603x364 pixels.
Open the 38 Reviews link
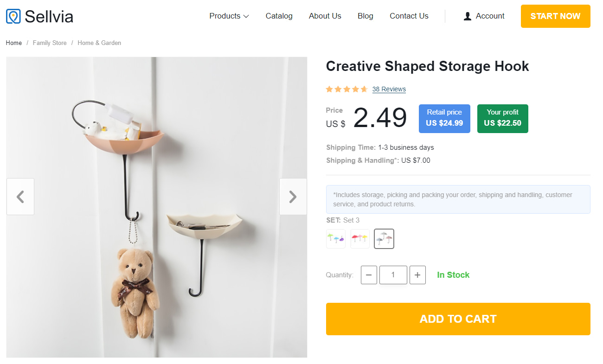(x=389, y=89)
